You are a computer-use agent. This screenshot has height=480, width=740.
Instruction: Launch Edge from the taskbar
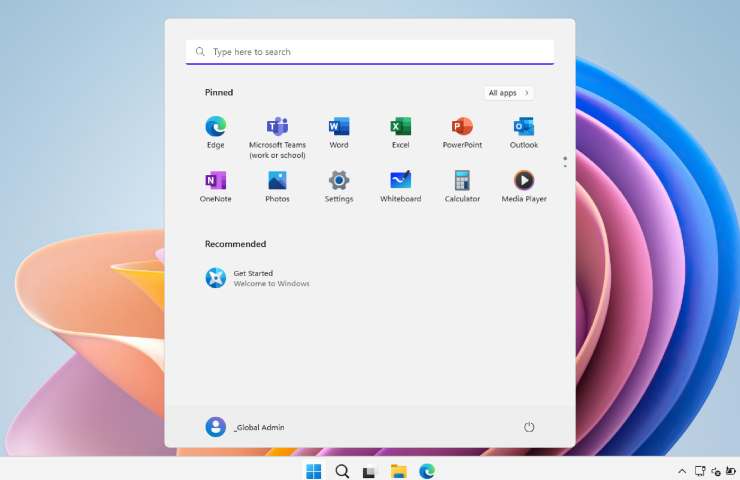coord(427,471)
